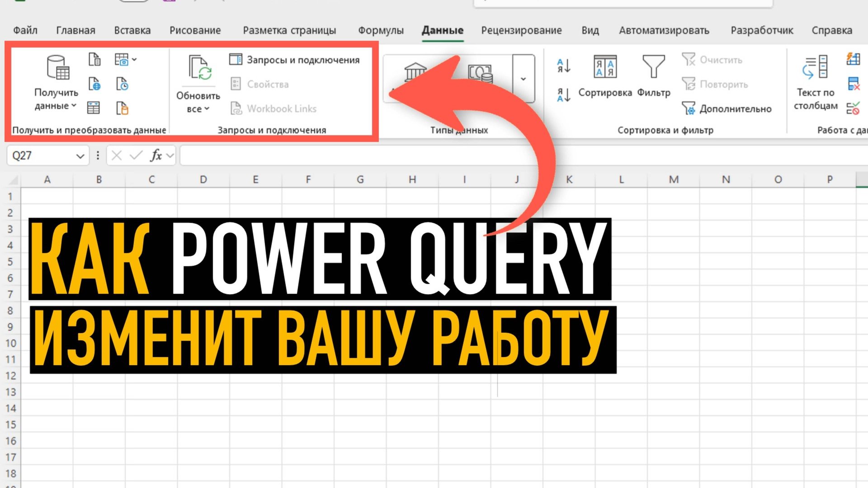Click the Existing Connections icon
This screenshot has height=488, width=868.
[x=122, y=108]
